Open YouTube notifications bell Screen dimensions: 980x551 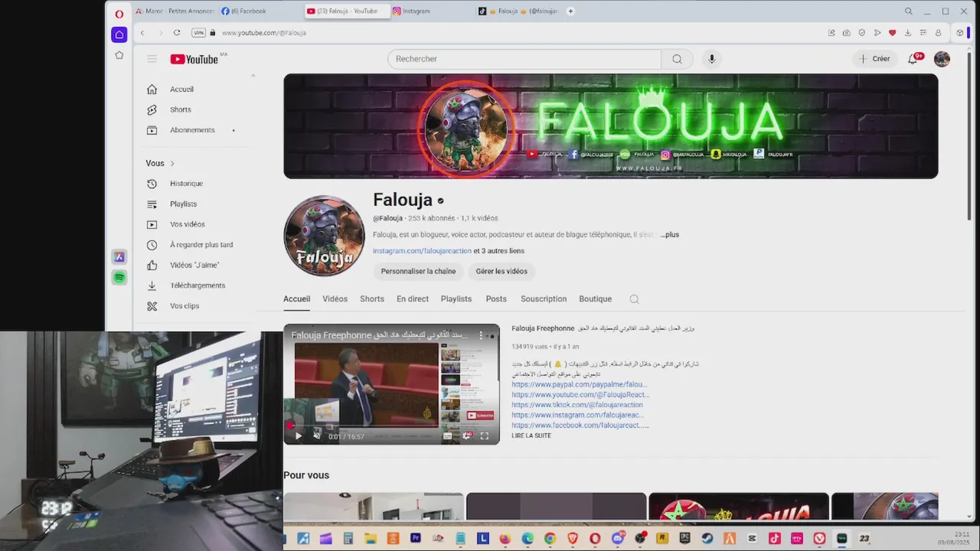click(913, 59)
